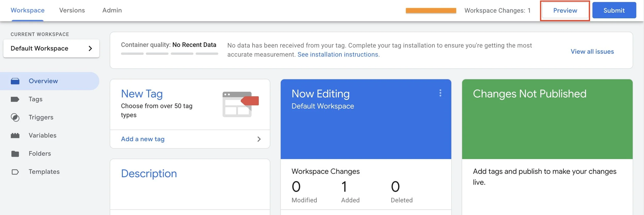The width and height of the screenshot is (644, 215).
Task: Open Triggers in the sidebar
Action: 49,117
